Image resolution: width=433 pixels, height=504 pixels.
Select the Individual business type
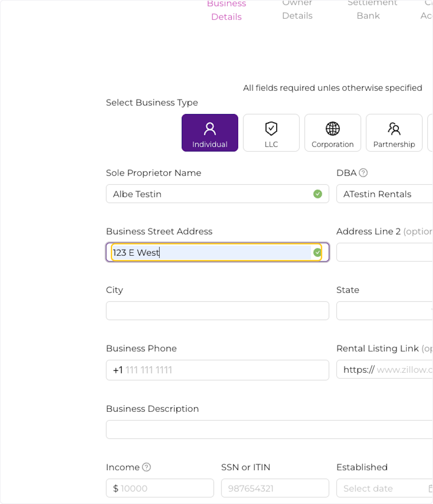210,133
